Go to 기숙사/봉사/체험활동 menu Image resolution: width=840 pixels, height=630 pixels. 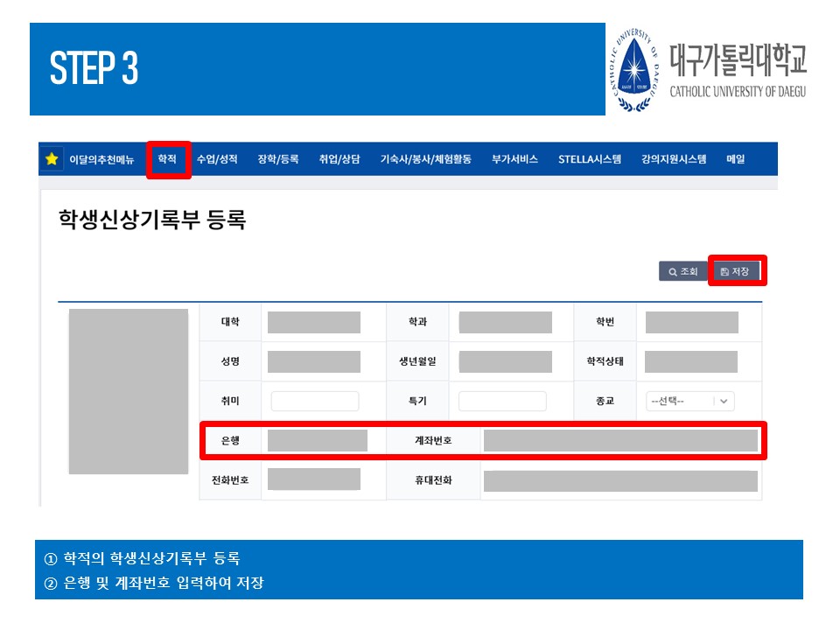[x=425, y=159]
